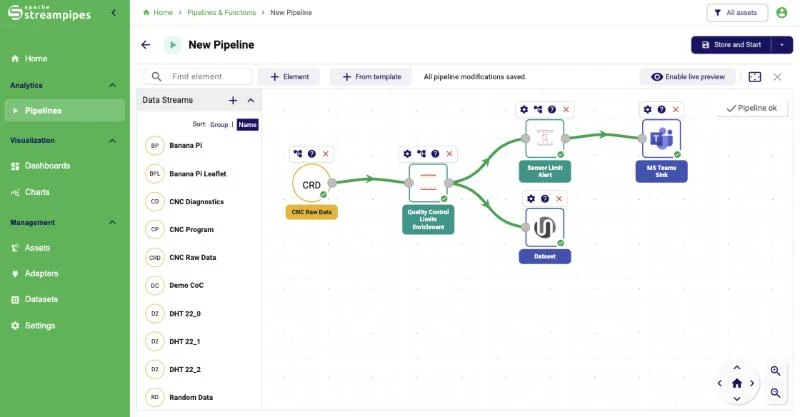
Task: Open Store and Start dropdown arrow
Action: (x=782, y=45)
